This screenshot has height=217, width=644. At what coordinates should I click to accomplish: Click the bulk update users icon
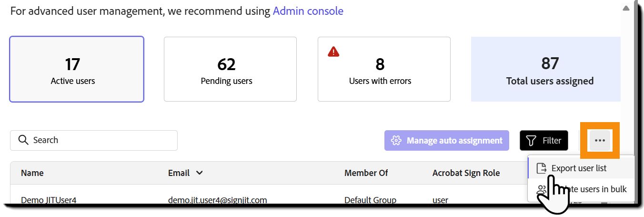(x=542, y=189)
